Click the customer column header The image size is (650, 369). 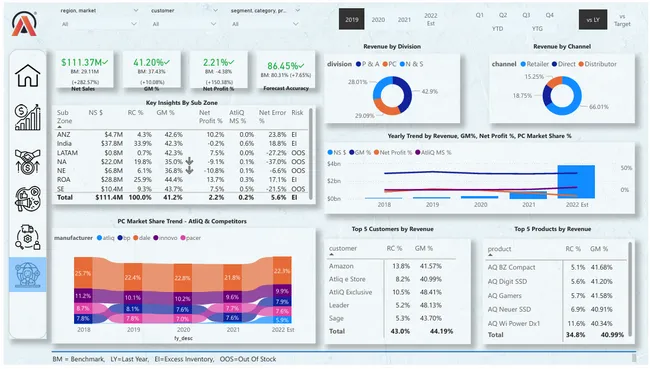tap(343, 248)
